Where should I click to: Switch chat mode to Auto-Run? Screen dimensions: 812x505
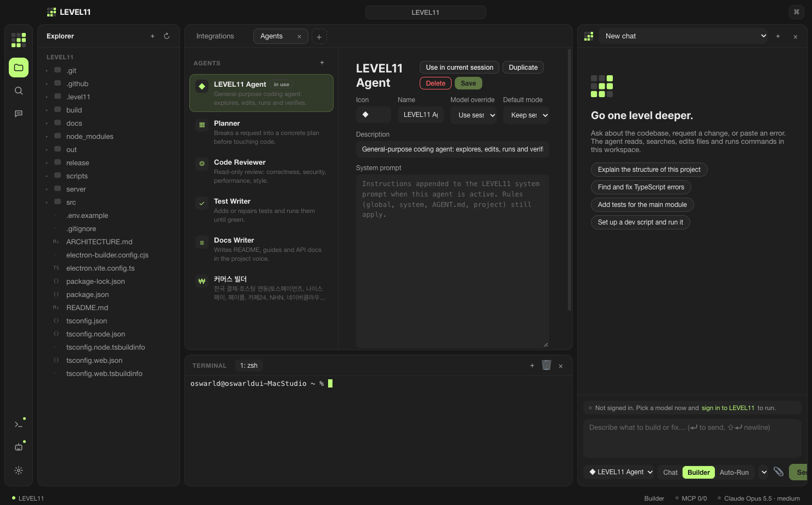tap(734, 472)
